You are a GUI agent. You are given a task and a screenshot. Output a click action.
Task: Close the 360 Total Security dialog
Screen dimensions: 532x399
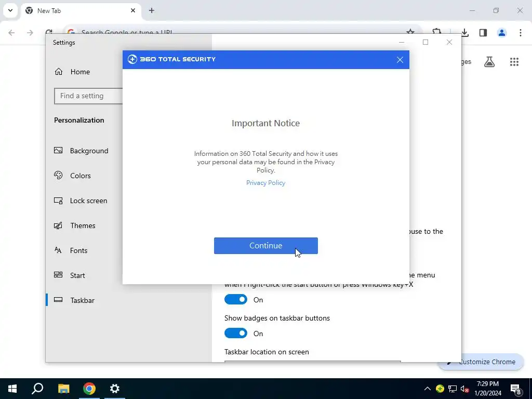pyautogui.click(x=400, y=60)
